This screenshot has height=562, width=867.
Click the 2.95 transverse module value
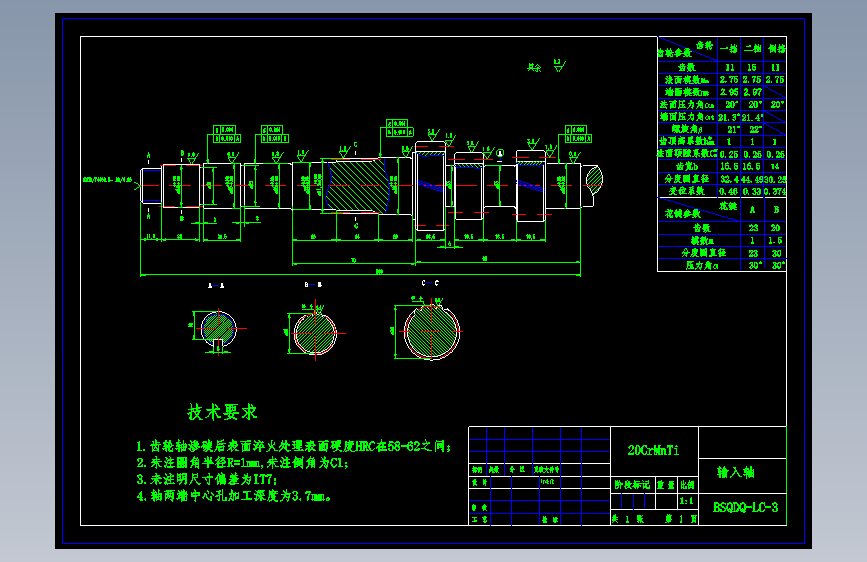[x=729, y=92]
